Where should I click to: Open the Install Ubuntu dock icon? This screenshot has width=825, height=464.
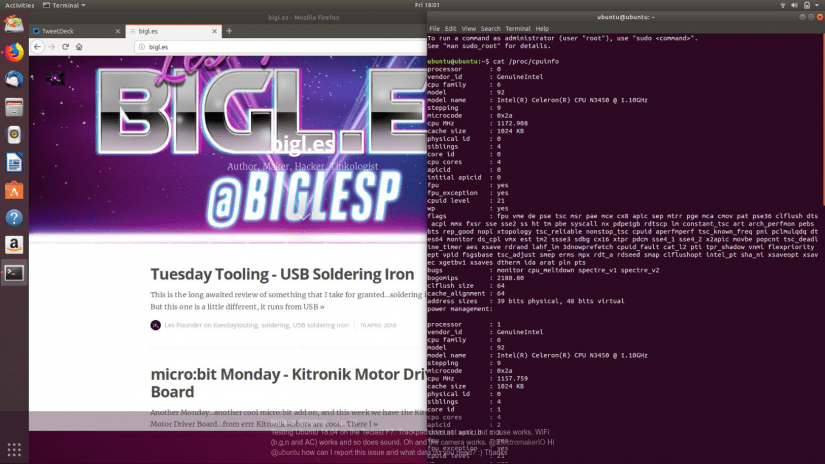(x=14, y=24)
